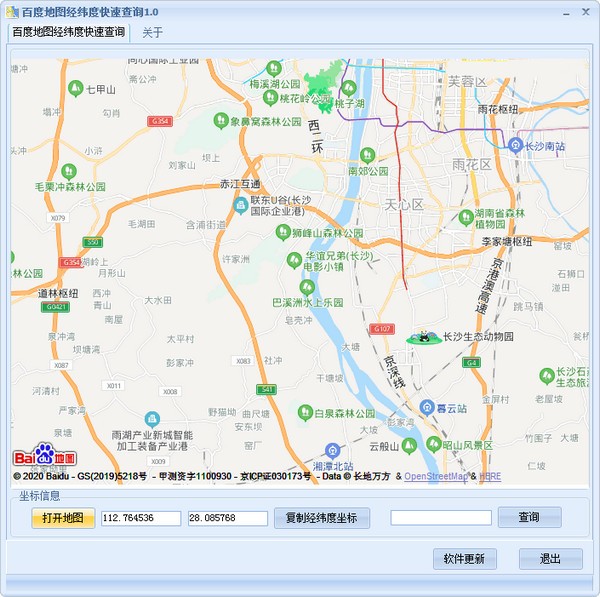This screenshot has height=597, width=600.
Task: Click the 湖南省森林植物园 marker icon
Action: [x=466, y=218]
